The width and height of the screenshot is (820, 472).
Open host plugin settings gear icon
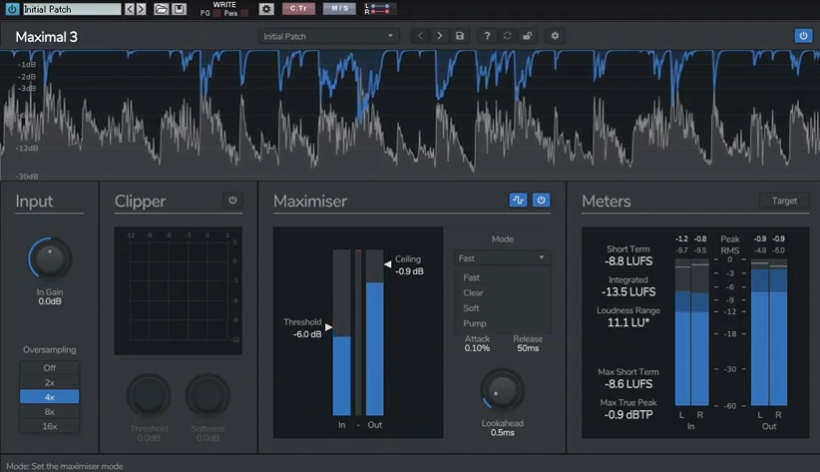pyautogui.click(x=266, y=9)
